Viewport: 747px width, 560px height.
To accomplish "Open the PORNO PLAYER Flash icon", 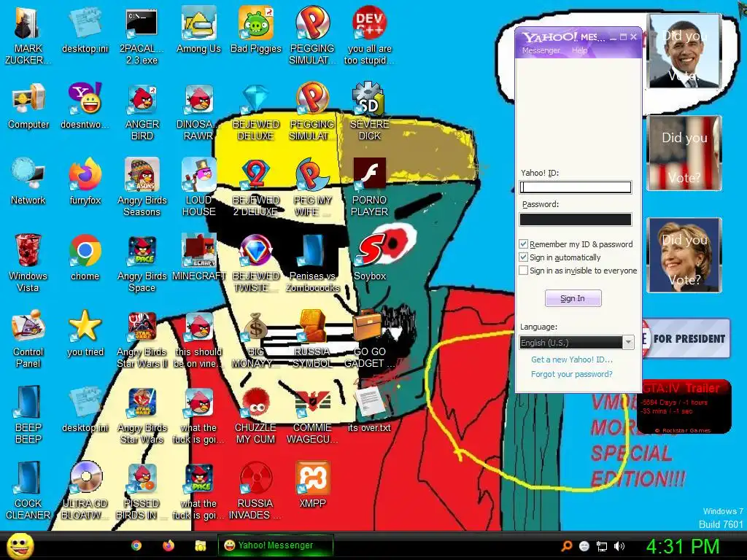I will pos(369,187).
